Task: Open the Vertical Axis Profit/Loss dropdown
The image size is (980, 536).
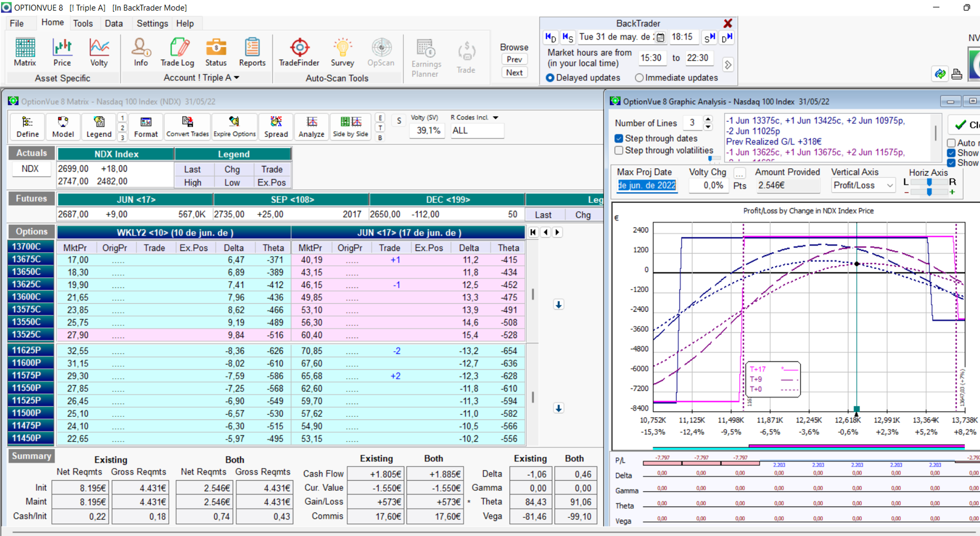Action: click(890, 186)
